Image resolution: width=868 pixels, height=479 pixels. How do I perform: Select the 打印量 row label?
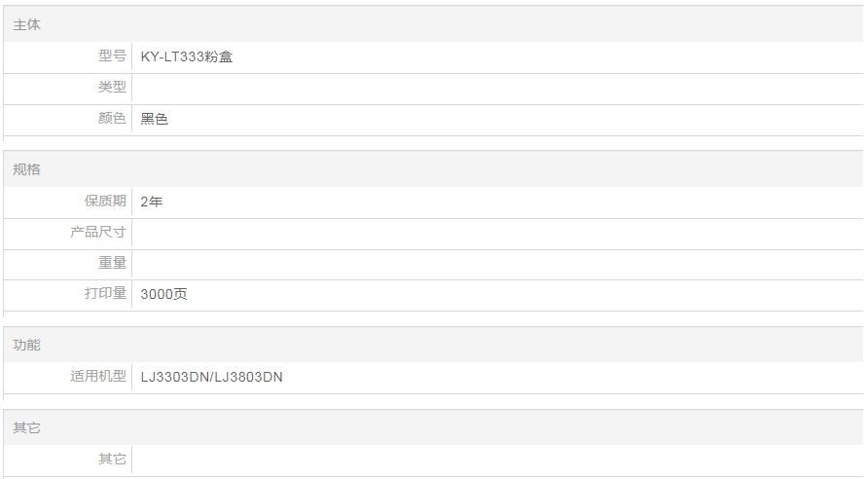[x=105, y=293]
